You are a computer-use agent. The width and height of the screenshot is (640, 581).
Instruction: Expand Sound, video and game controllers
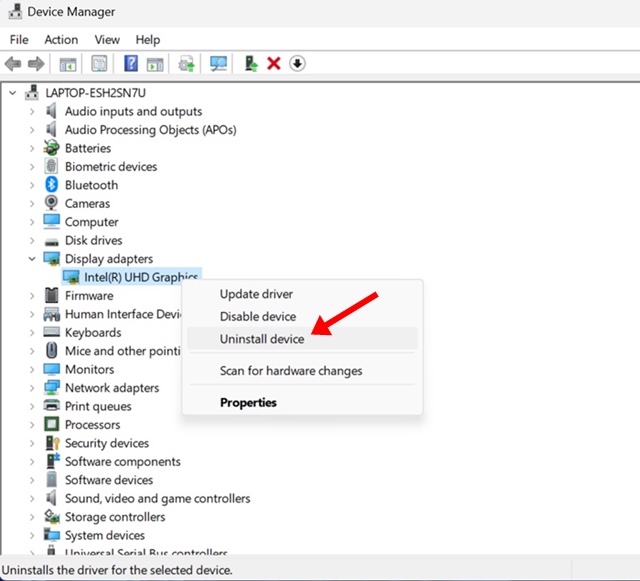(x=32, y=498)
